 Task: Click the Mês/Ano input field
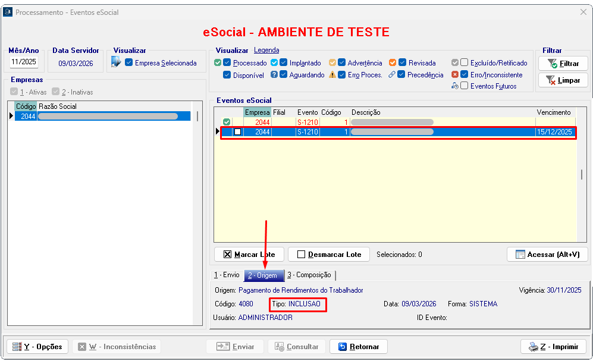(24, 62)
